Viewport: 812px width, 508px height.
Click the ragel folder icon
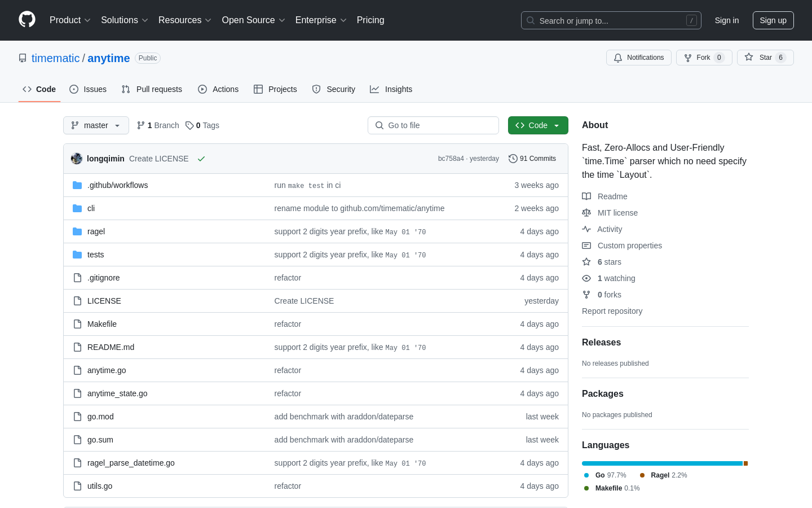[x=77, y=231]
